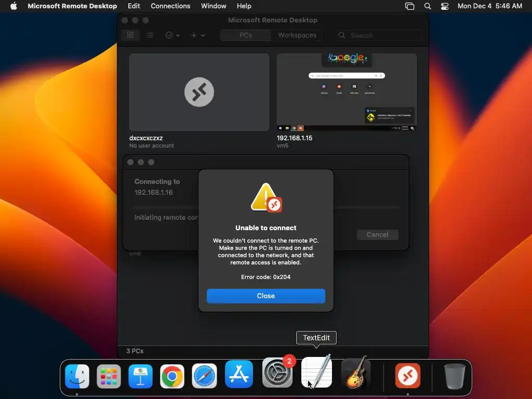Open Spotlight search in menu bar

point(428,6)
